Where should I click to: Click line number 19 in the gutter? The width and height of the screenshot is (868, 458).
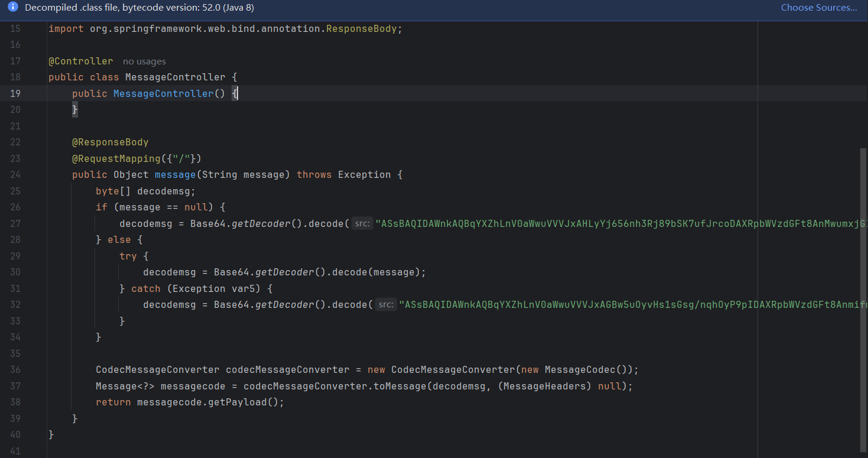click(x=15, y=93)
